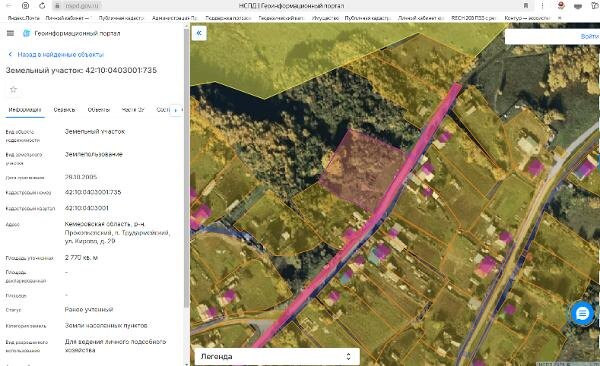Image resolution: width=600 pixels, height=366 pixels.
Task: Reload the page in browser toolbar
Action: (42, 6)
